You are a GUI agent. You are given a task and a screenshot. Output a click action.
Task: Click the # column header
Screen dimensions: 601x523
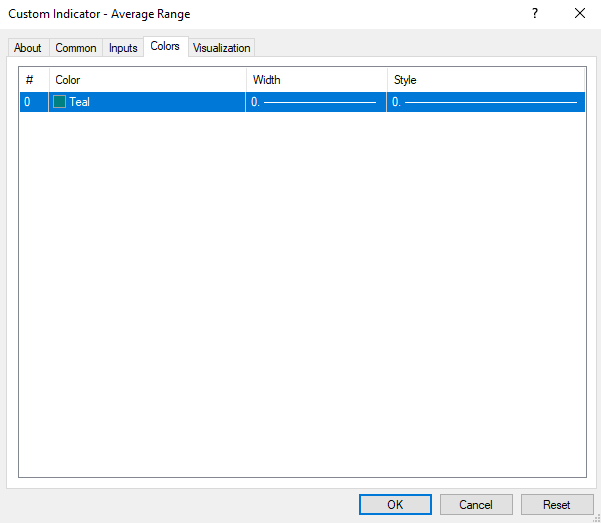click(x=34, y=80)
